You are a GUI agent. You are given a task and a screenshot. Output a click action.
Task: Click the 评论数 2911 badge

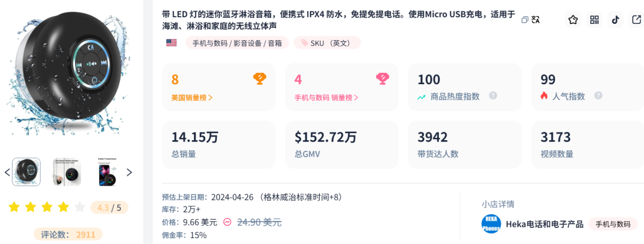(68, 234)
